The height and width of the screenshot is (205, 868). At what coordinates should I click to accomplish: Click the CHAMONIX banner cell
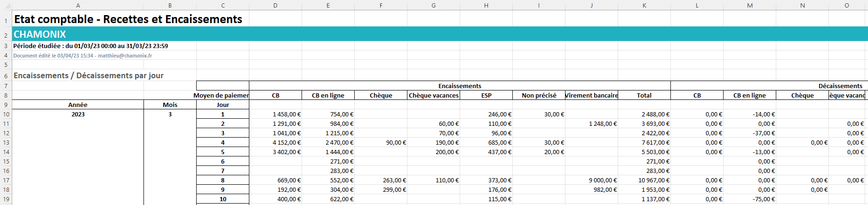pos(40,34)
